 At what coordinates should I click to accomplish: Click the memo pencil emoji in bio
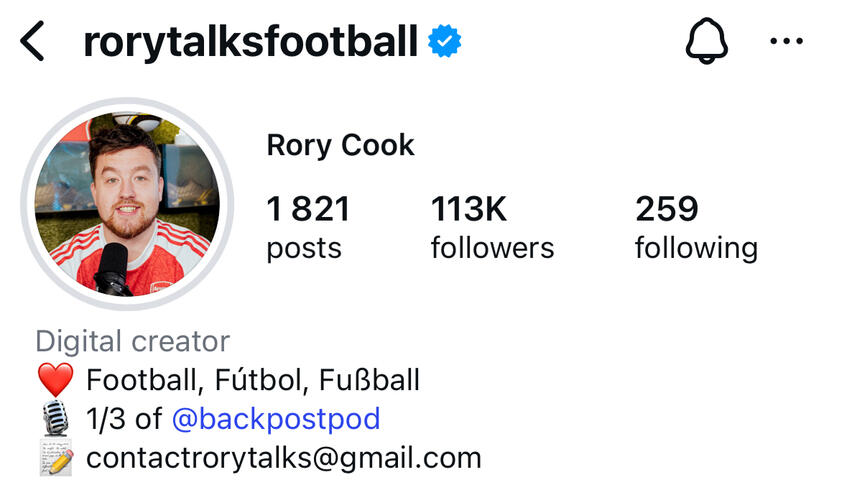(x=56, y=459)
